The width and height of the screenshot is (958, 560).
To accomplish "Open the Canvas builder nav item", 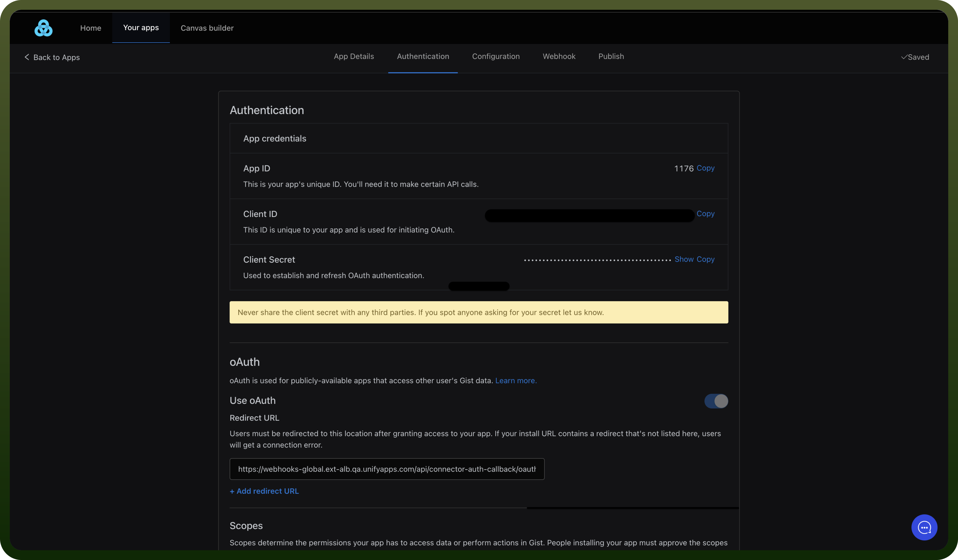I will tap(207, 28).
